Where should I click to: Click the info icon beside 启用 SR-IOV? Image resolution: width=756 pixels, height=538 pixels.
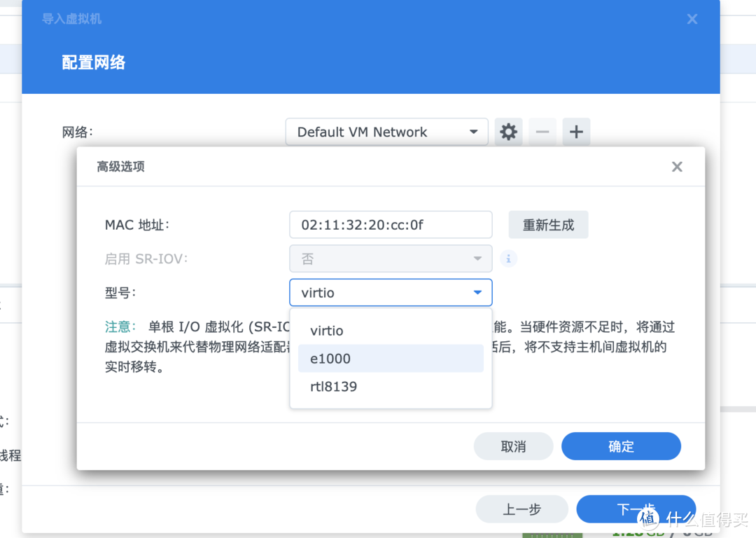click(x=508, y=259)
